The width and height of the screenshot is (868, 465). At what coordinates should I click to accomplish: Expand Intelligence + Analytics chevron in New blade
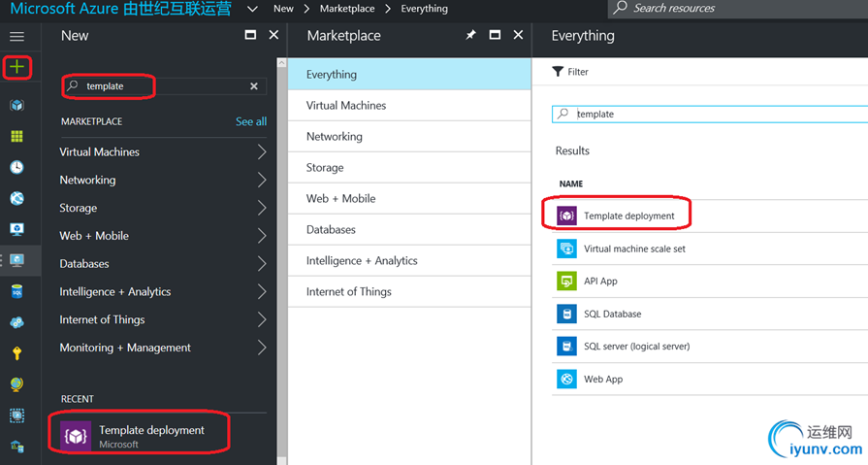pos(262,291)
